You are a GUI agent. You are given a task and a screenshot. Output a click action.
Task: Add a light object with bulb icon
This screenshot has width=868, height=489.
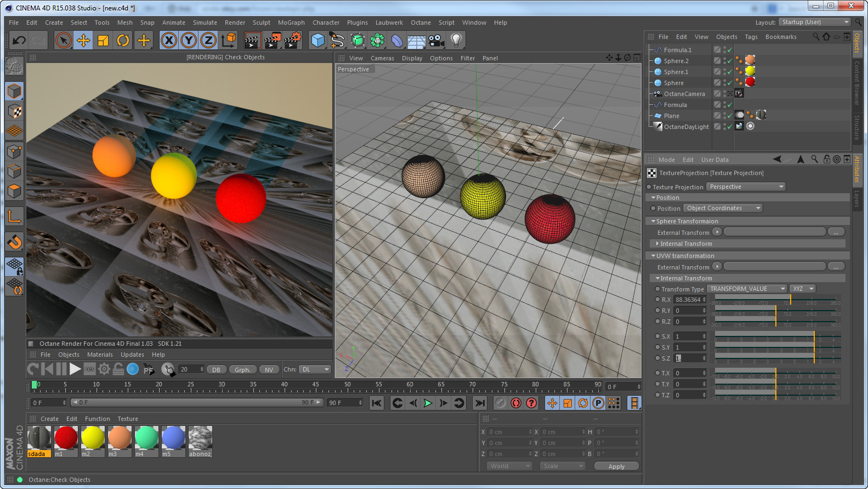click(456, 40)
